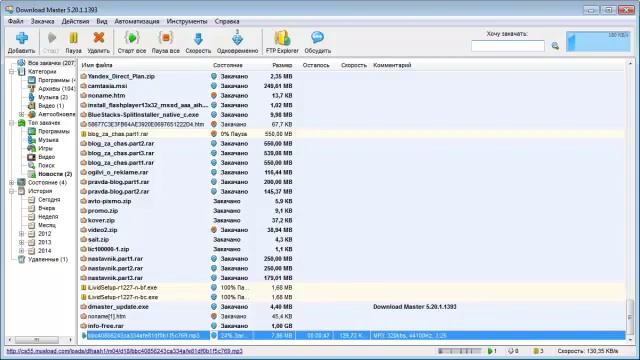The image size is (640, 360).
Task: Click the download URL link in the status bar
Action: point(124,351)
